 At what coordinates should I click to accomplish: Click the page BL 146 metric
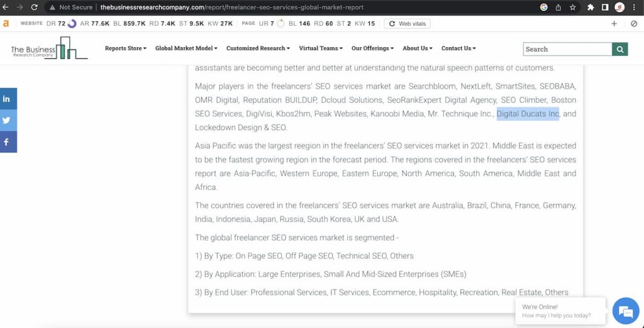click(299, 23)
